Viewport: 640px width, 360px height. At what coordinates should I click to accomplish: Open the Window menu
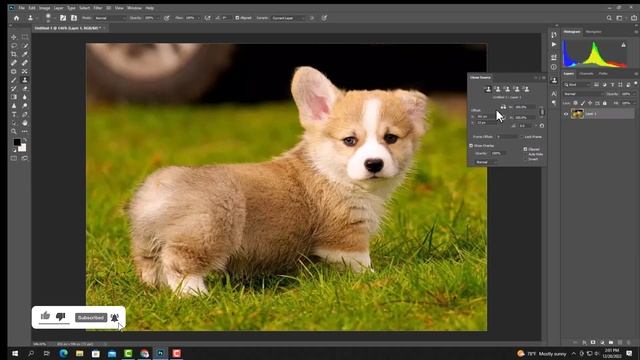134,8
